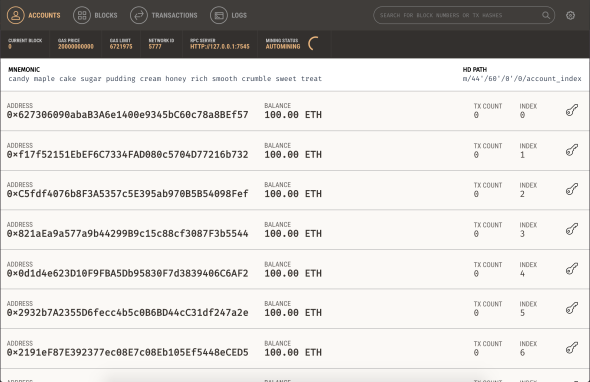Click address 0x627306090abaB3A6e1400e9345bC60c78a8BEf57
Image resolution: width=590 pixels, height=382 pixels.
pyautogui.click(x=128, y=115)
